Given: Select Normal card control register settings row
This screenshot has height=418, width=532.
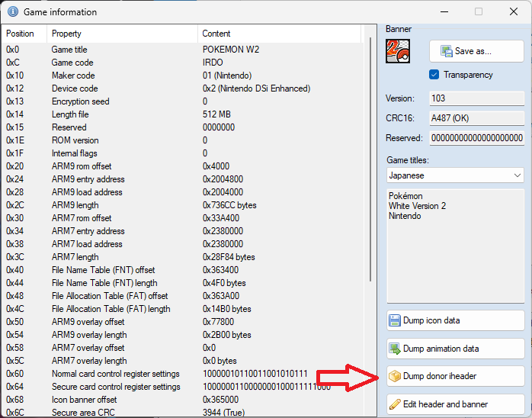Looking at the screenshot, I should tap(181, 374).
